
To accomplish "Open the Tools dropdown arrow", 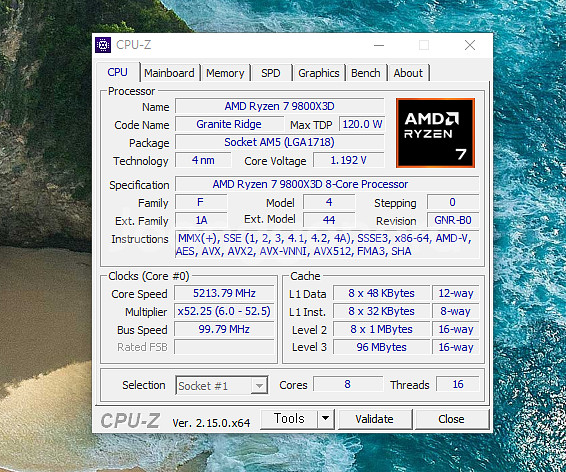I will [x=326, y=419].
